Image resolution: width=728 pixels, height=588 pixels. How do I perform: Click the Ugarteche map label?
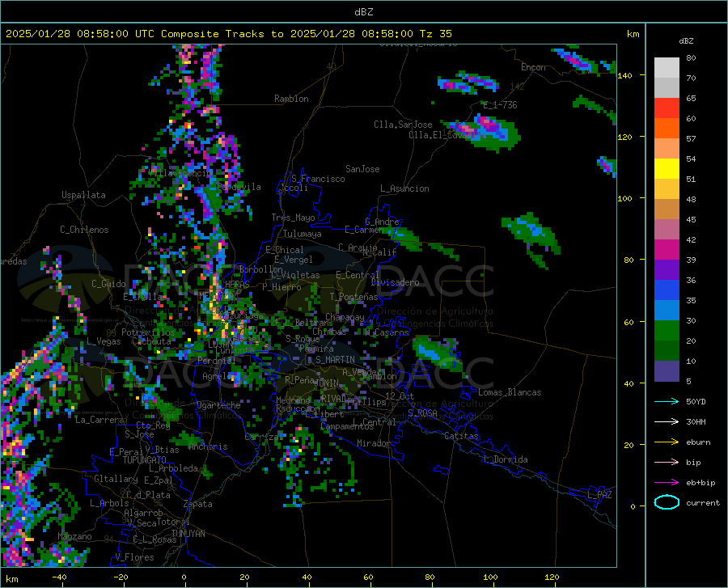(x=218, y=405)
